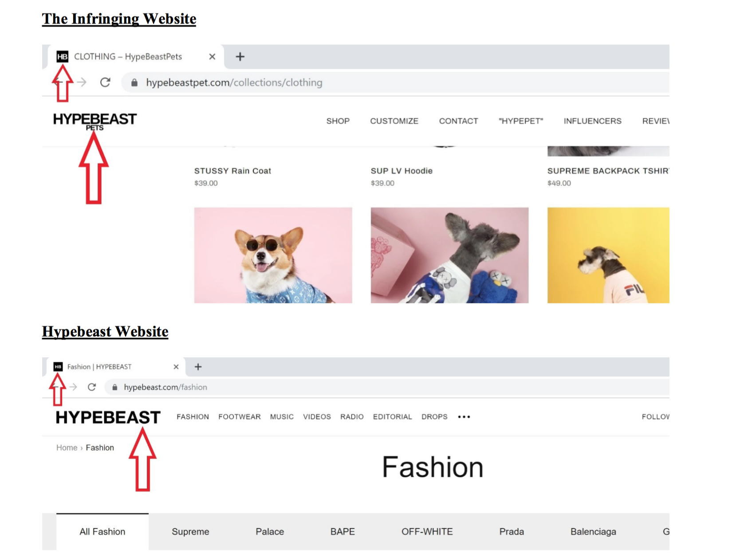
Task: View lock icon for hypebeastpet.com
Action: coord(134,83)
